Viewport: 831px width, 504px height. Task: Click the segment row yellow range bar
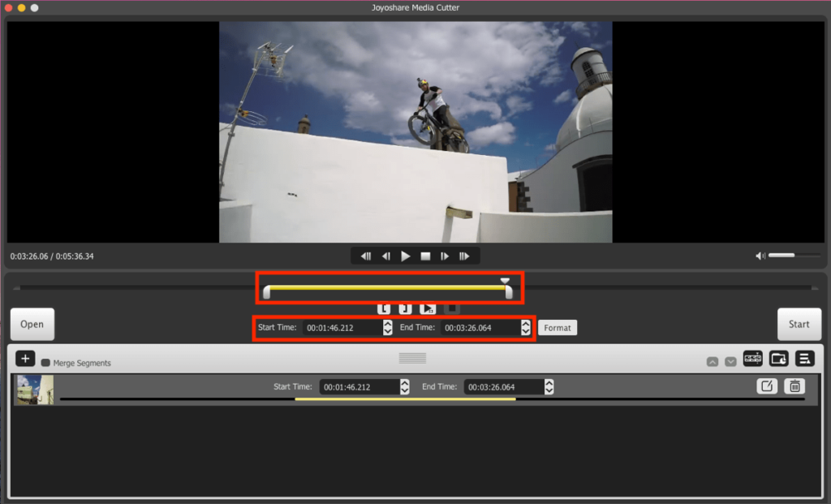click(x=406, y=399)
